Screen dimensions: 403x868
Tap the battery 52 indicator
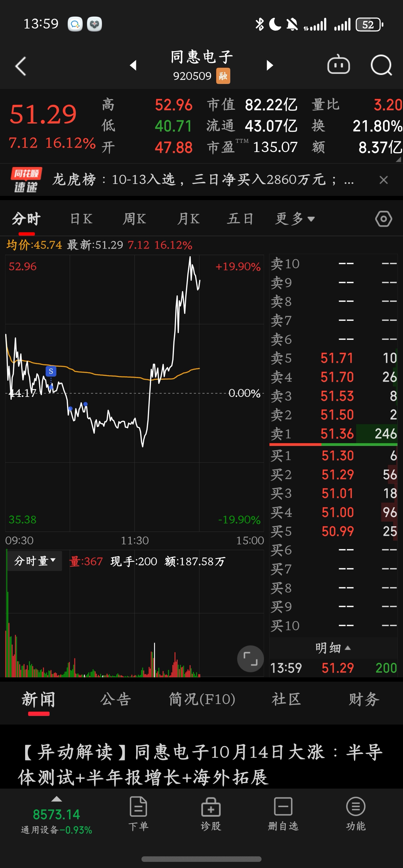(x=370, y=25)
